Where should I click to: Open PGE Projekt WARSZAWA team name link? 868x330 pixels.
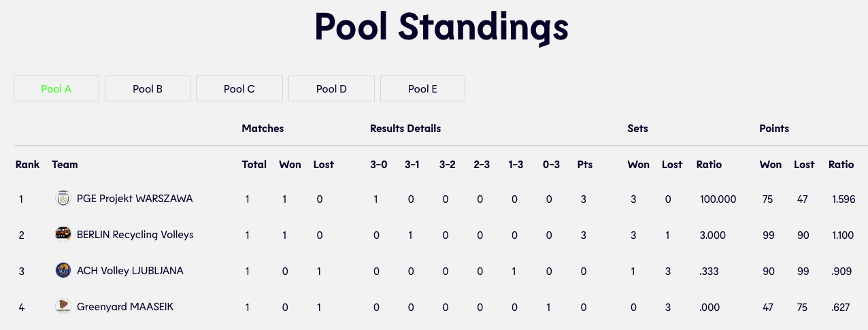(x=135, y=199)
